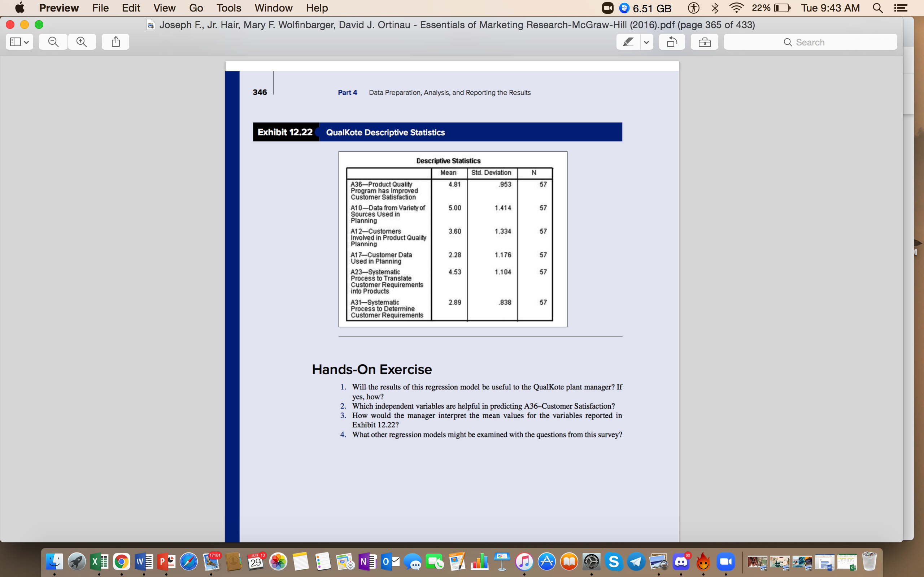Open the View menu
The width and height of the screenshot is (924, 577).
click(x=164, y=8)
